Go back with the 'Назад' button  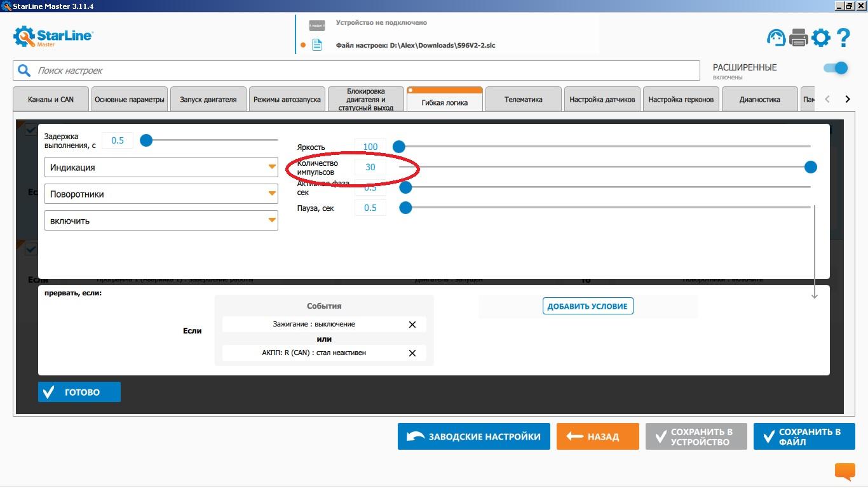tap(597, 437)
